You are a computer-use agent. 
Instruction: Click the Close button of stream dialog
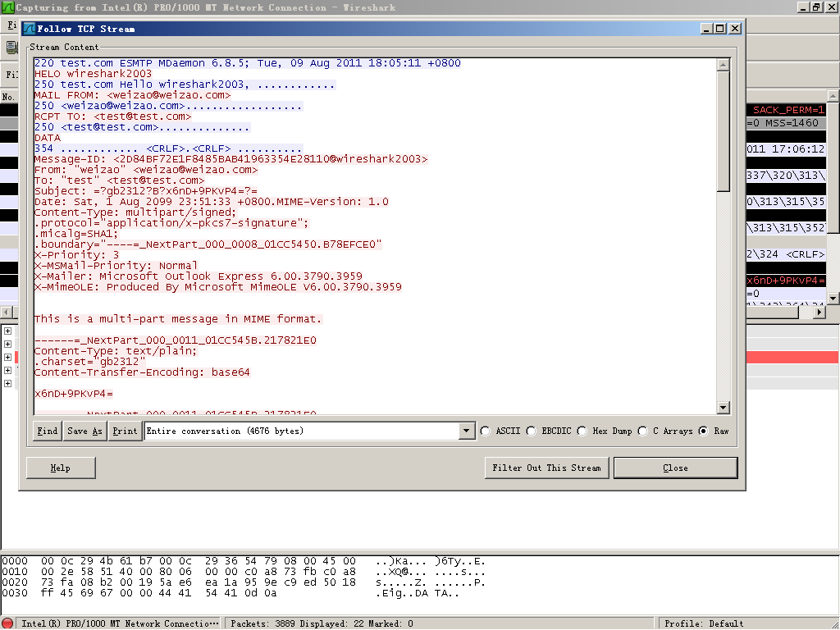[x=675, y=468]
